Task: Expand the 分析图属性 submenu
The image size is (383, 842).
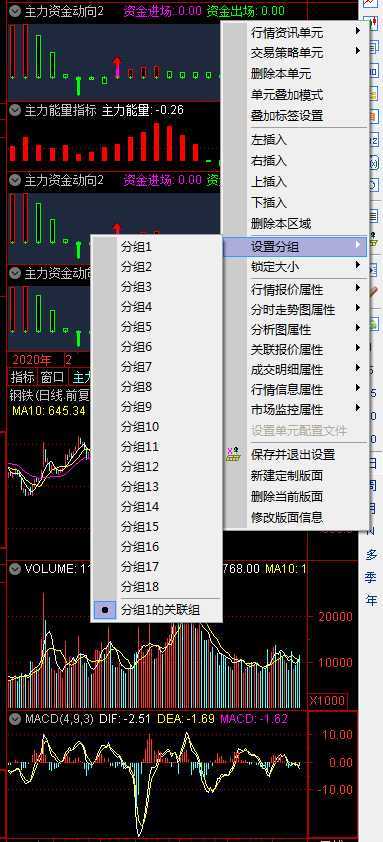Action: pyautogui.click(x=295, y=330)
